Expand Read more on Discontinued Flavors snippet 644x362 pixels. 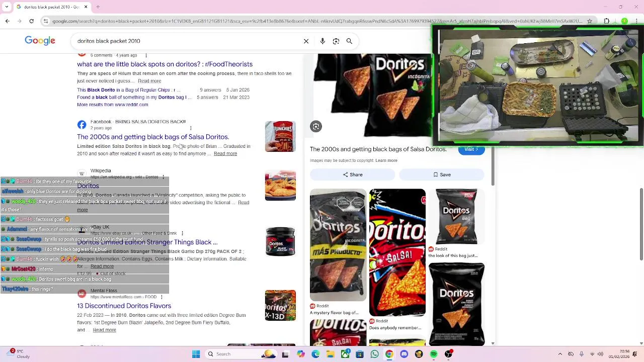coord(105,330)
